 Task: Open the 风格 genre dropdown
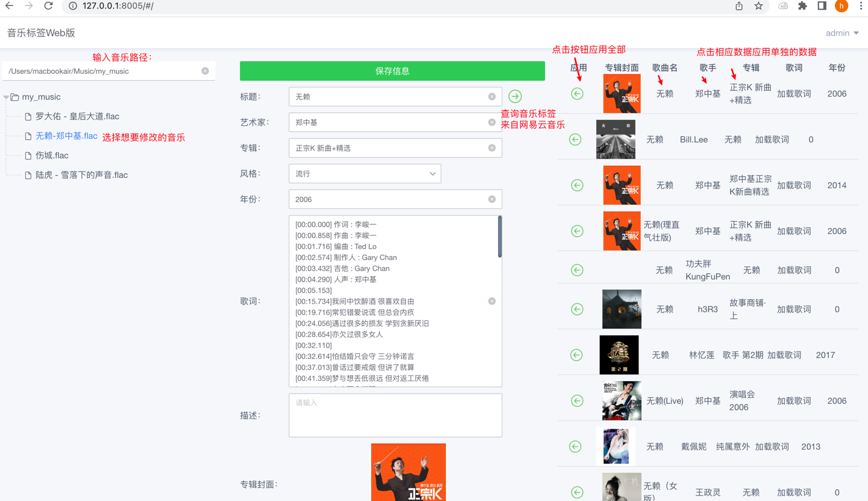tap(364, 174)
